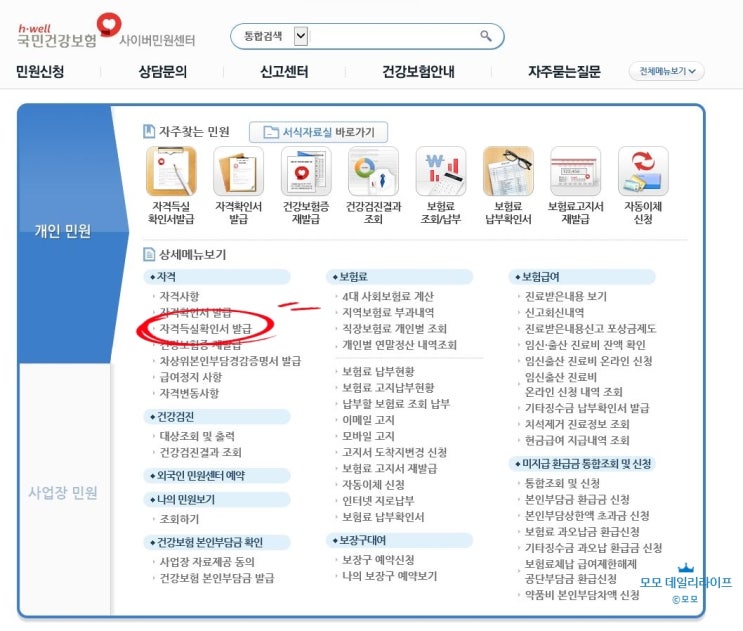This screenshot has width=743, height=631.
Task: Open the 건강보험 본인부담금 발급 link
Action: 217,578
